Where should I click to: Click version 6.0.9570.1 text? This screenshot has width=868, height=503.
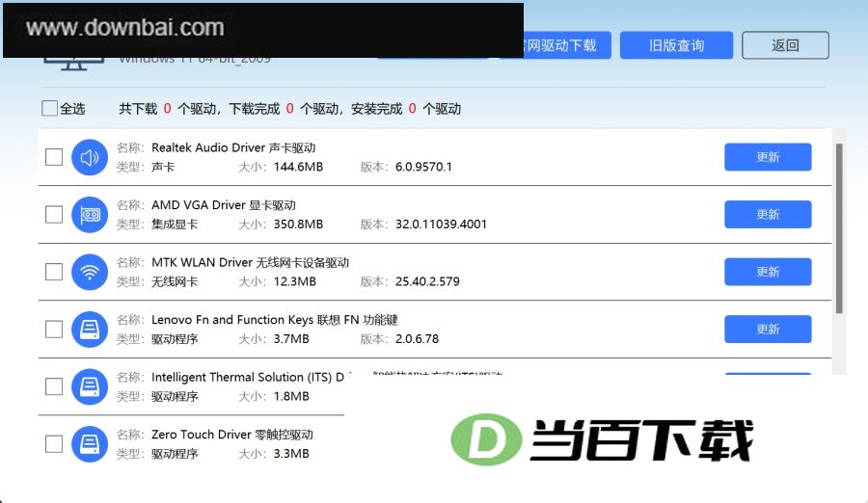click(x=423, y=167)
